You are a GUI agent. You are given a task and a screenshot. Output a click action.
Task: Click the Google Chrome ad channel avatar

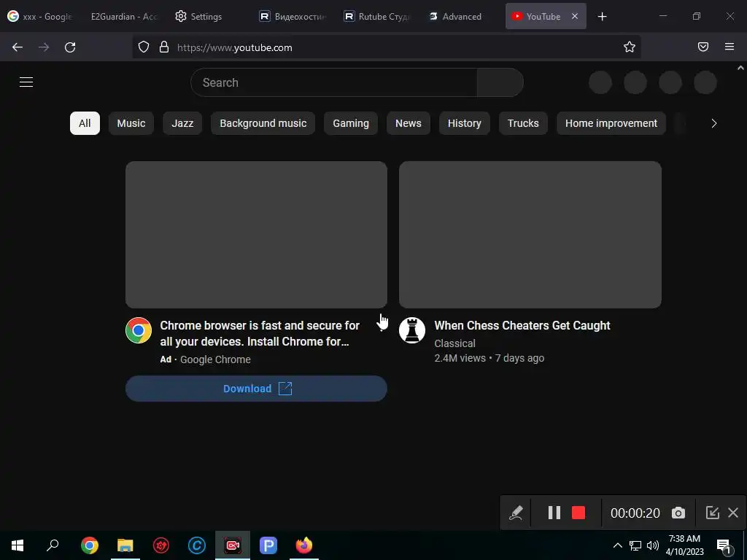139,330
